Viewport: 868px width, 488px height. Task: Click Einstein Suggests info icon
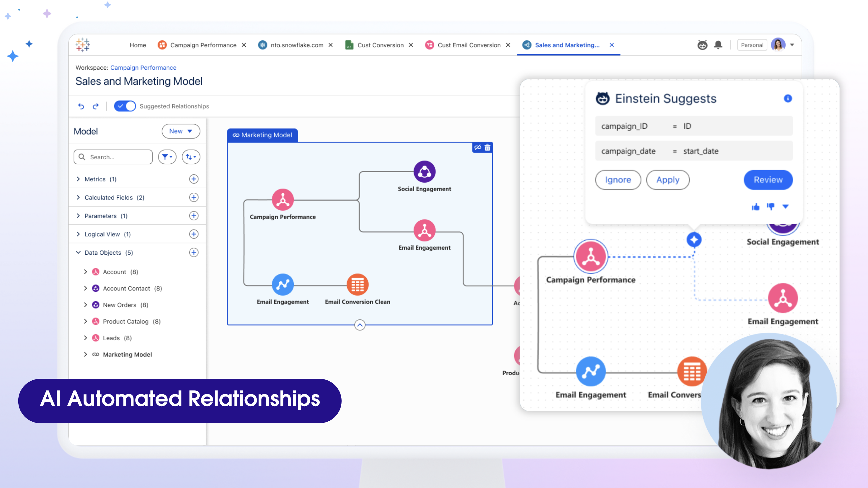tap(787, 98)
